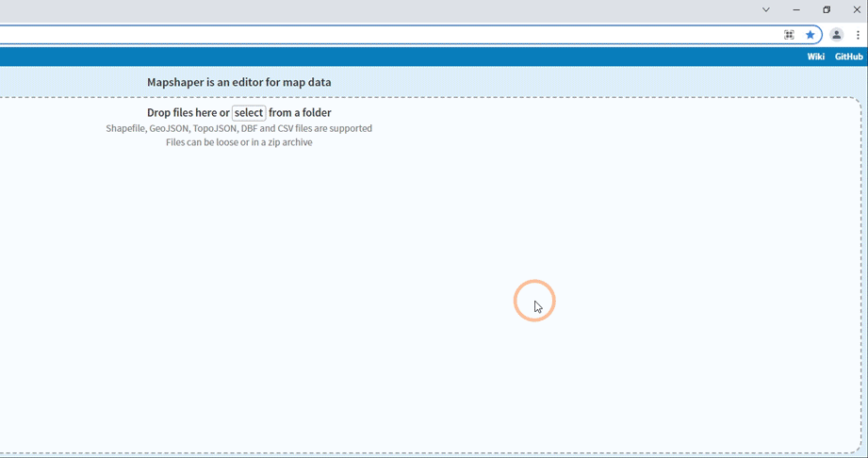
Task: Expand the tab search chevron
Action: point(766,9)
